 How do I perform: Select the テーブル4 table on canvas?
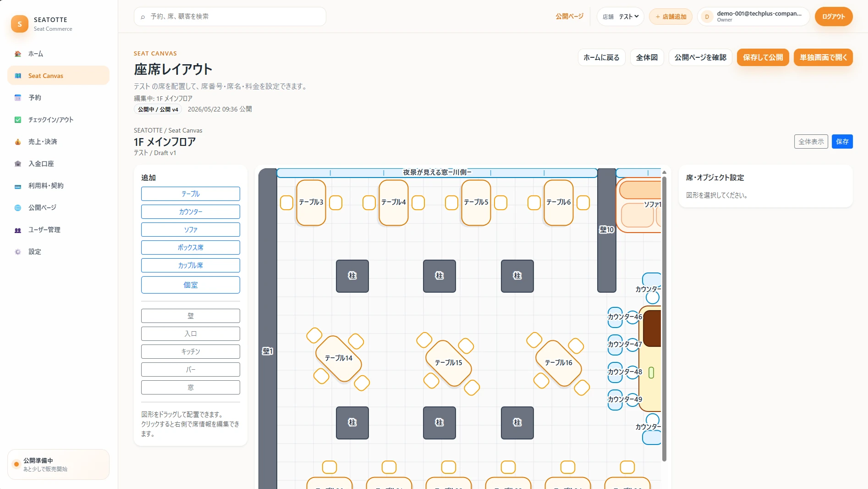click(x=394, y=202)
